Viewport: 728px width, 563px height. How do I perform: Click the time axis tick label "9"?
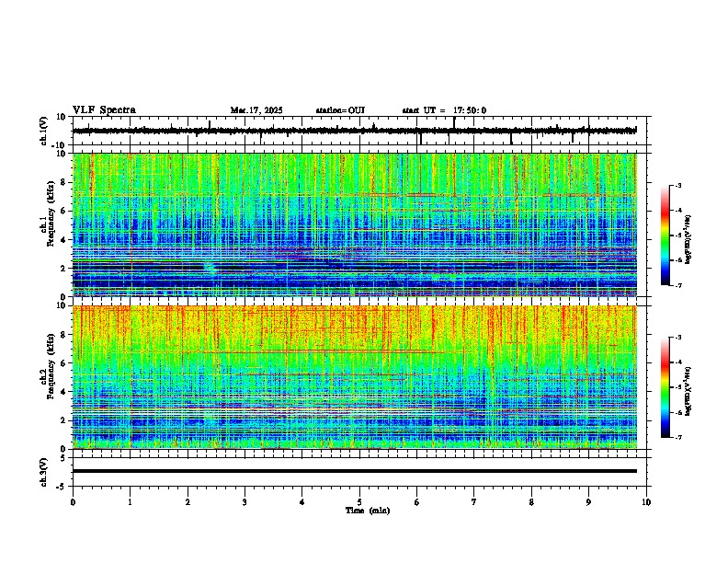coord(588,502)
